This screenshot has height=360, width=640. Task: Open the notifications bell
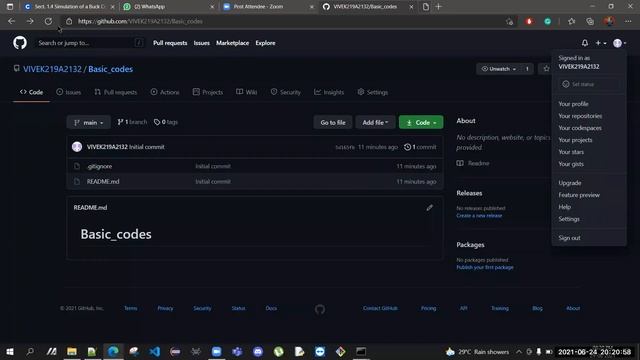[x=584, y=43]
